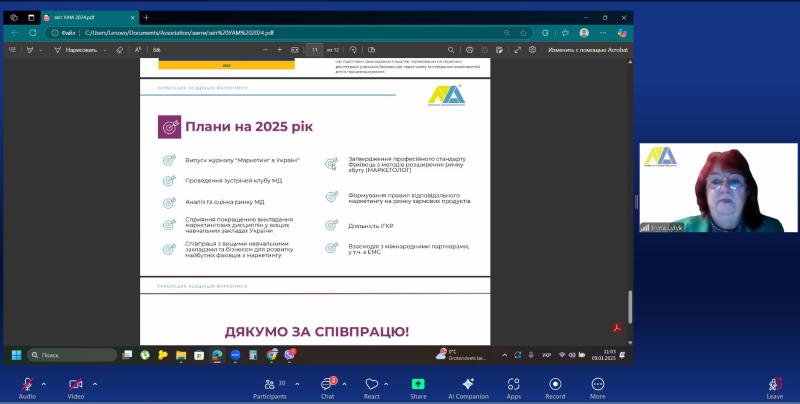This screenshot has width=800, height=404.
Task: Click the PDF page number field
Action: coord(315,49)
